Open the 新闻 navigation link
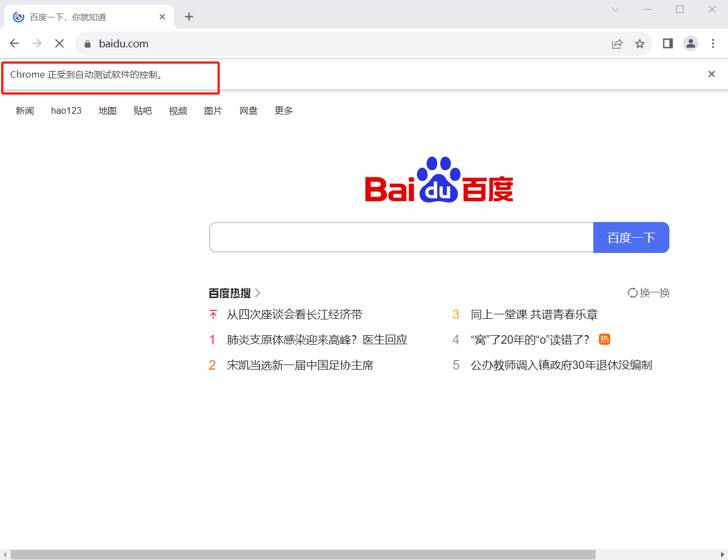This screenshot has width=728, height=560. point(25,110)
